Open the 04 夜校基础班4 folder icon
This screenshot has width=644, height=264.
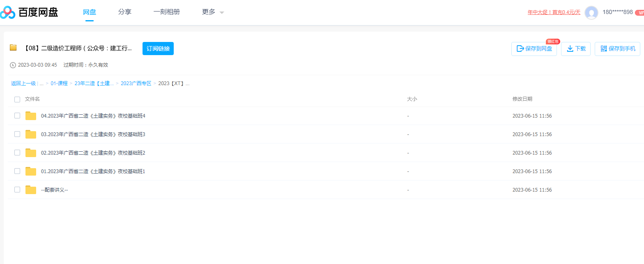(x=31, y=116)
